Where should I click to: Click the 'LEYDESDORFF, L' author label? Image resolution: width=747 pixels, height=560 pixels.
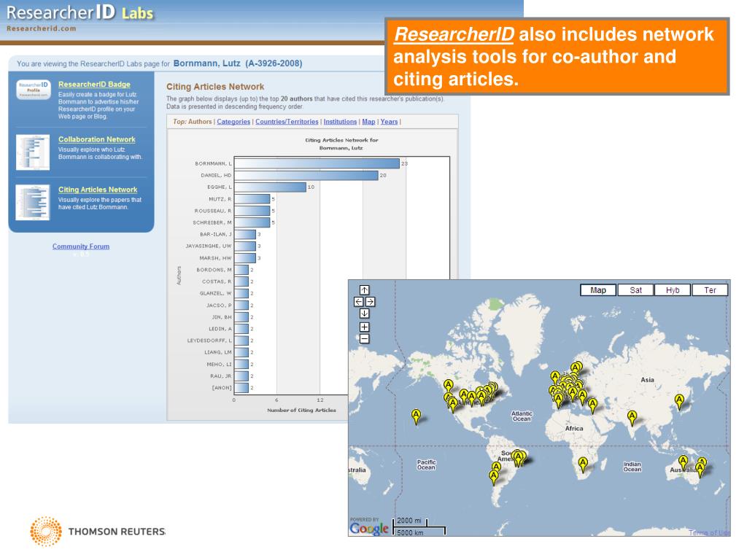point(209,341)
